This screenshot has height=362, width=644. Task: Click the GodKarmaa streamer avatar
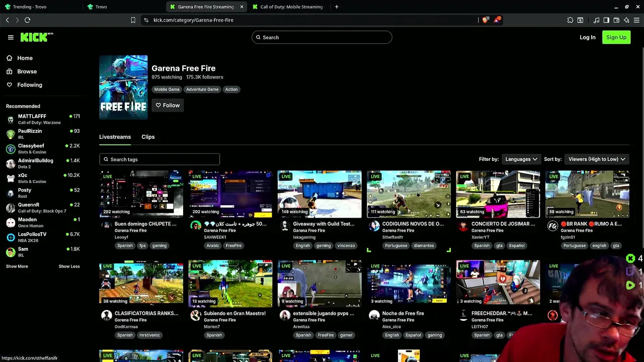click(106, 315)
